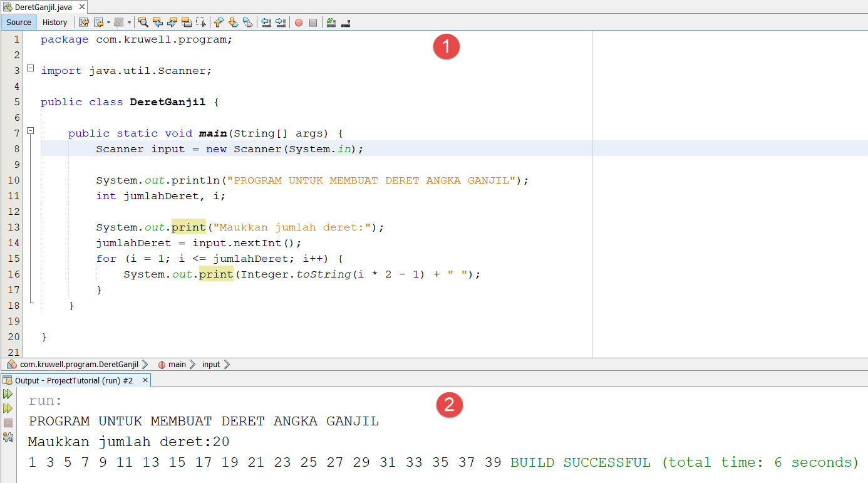868x483 pixels.
Task: Go to Find Next Occurrence
Action: pos(172,23)
